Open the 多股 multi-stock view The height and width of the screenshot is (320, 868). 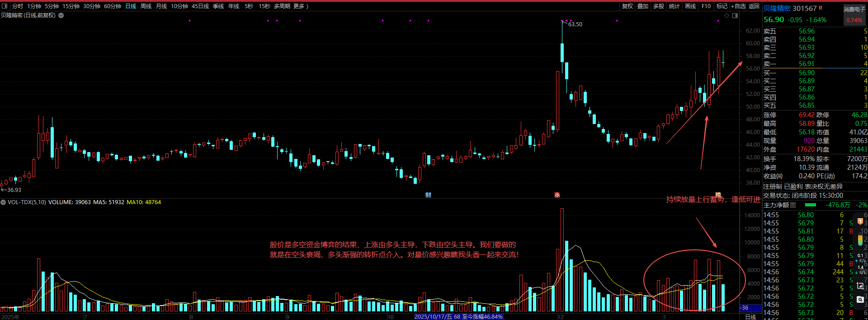click(x=659, y=6)
